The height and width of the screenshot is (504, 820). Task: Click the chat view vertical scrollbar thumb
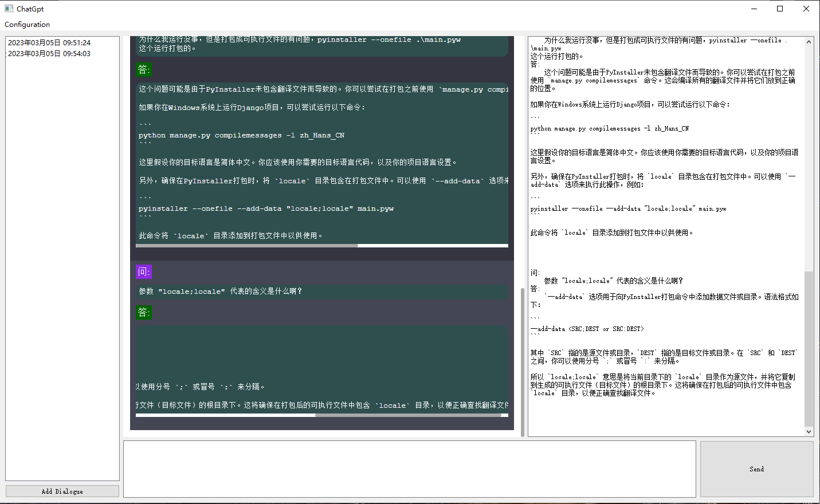(x=523, y=362)
